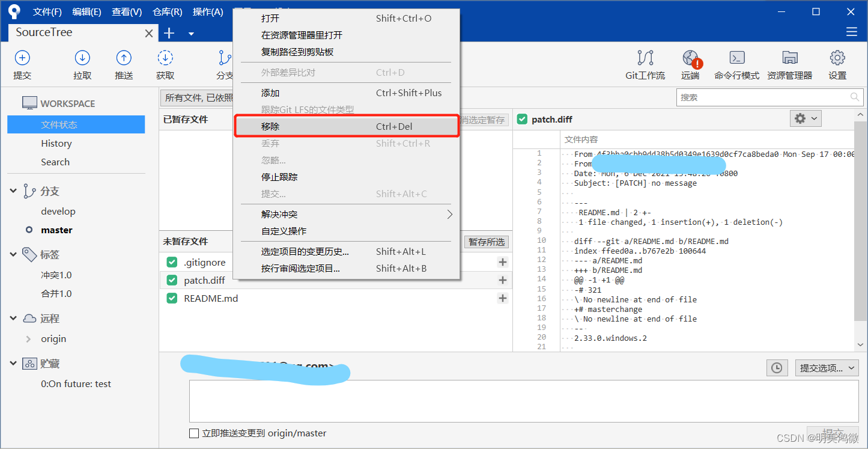
Task: Open the 编辑(E) menu
Action: point(86,12)
